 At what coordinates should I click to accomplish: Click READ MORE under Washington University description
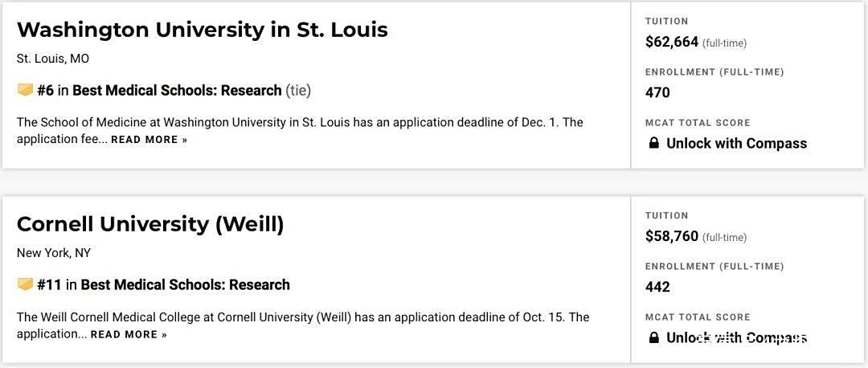[x=149, y=140]
